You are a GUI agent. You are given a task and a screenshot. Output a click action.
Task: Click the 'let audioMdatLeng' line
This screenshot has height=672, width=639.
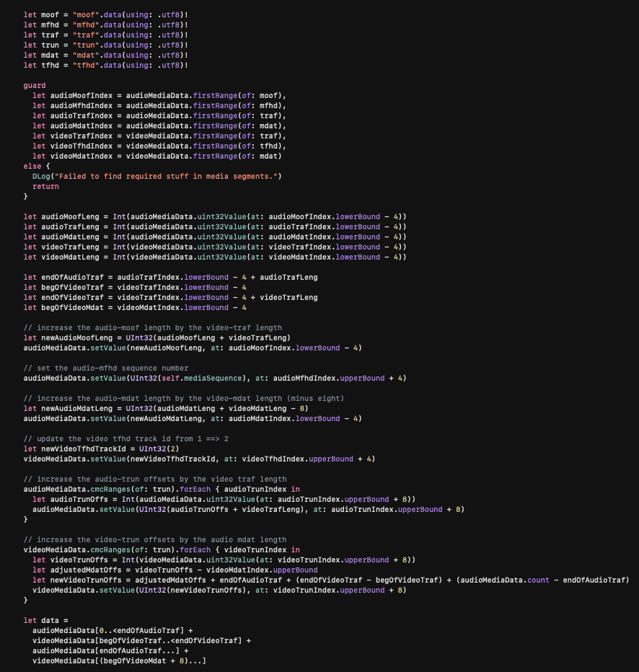(215, 237)
